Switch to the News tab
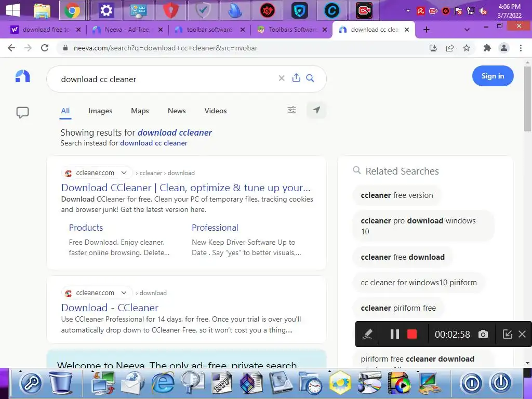532x399 pixels. tap(177, 111)
